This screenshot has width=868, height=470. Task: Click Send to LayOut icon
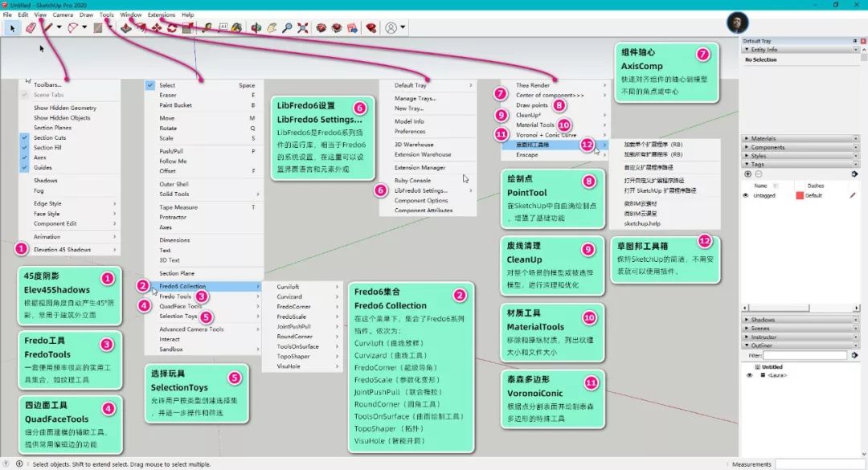coord(352,27)
